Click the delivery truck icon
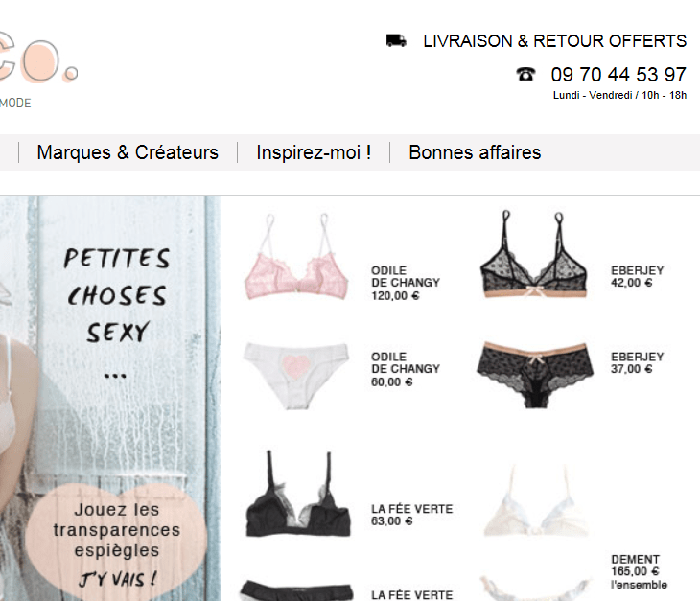Image resolution: width=700 pixels, height=601 pixels. [x=396, y=40]
